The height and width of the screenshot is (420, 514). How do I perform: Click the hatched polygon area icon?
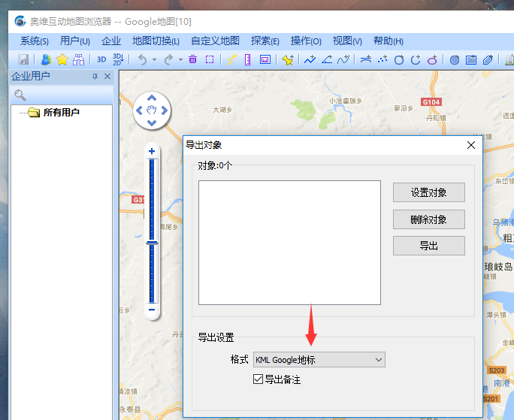click(x=488, y=59)
